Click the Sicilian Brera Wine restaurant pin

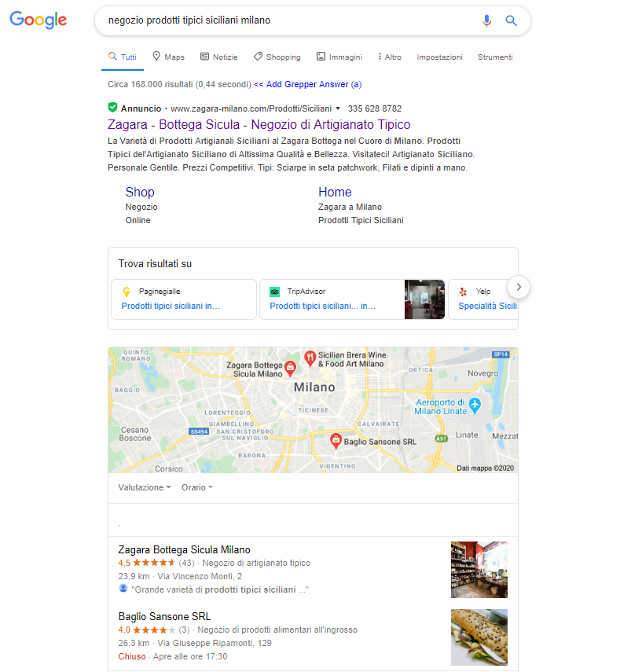tap(310, 358)
